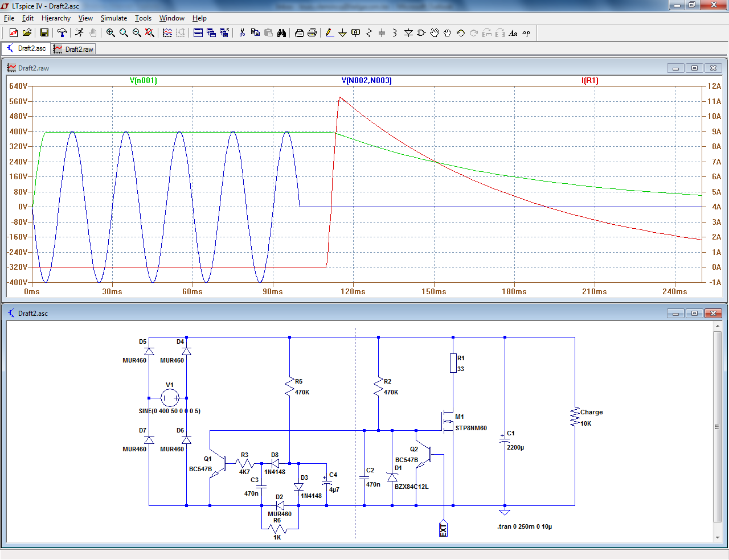Select the Resistor component tool
This screenshot has width=729, height=560.
coord(368,33)
